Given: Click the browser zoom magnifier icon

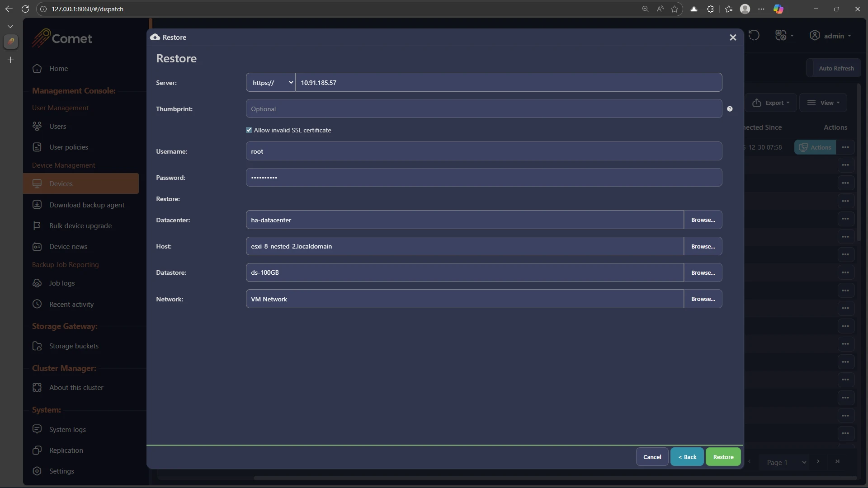Looking at the screenshot, I should tap(645, 9).
